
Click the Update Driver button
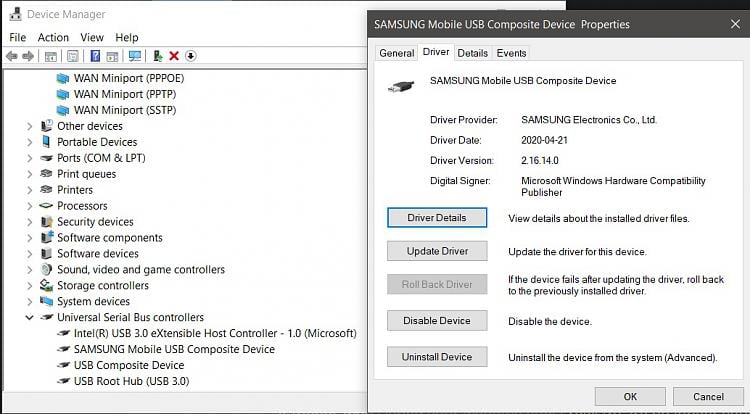pos(437,251)
